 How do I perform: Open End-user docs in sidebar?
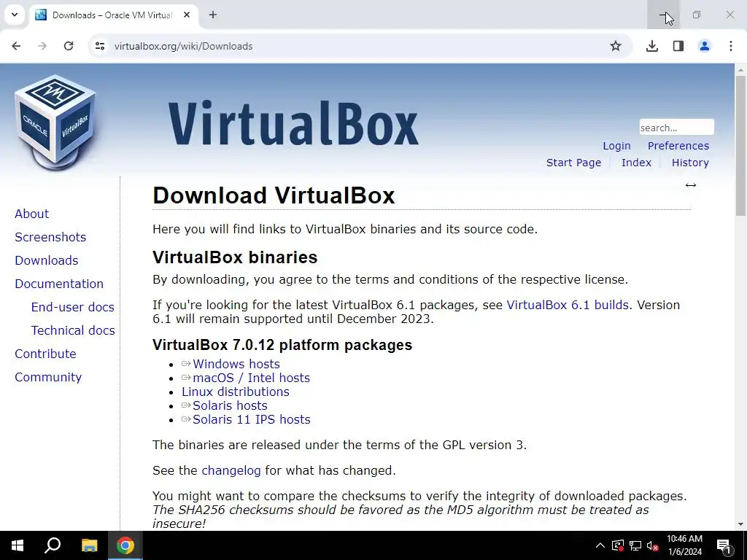pyautogui.click(x=72, y=307)
